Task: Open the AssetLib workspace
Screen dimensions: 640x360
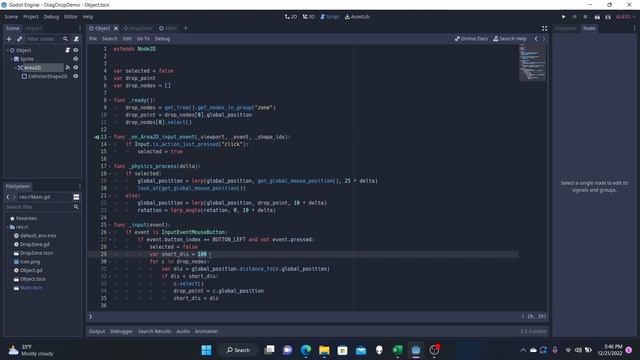Action: click(357, 17)
